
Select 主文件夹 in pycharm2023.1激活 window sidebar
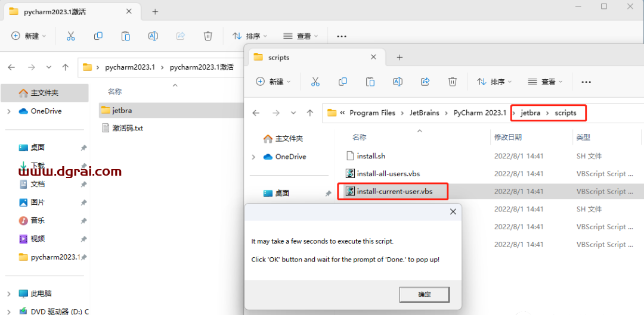click(x=44, y=93)
